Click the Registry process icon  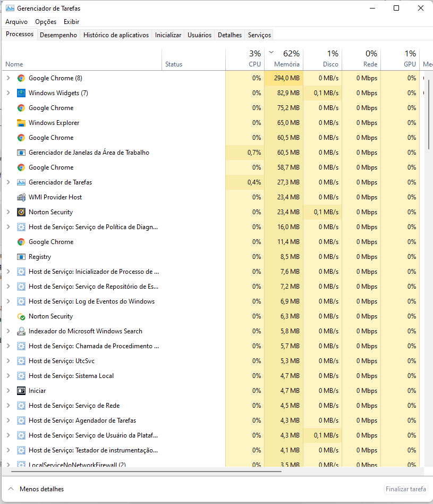point(21,257)
